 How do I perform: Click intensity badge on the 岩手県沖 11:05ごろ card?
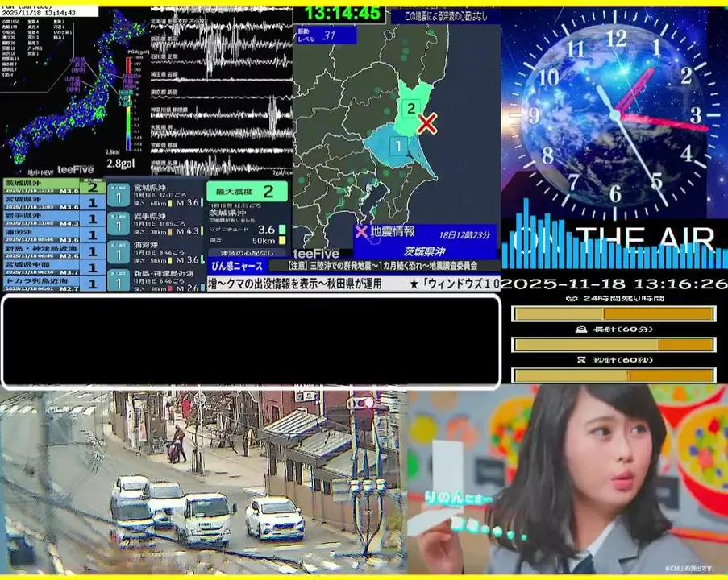119,224
